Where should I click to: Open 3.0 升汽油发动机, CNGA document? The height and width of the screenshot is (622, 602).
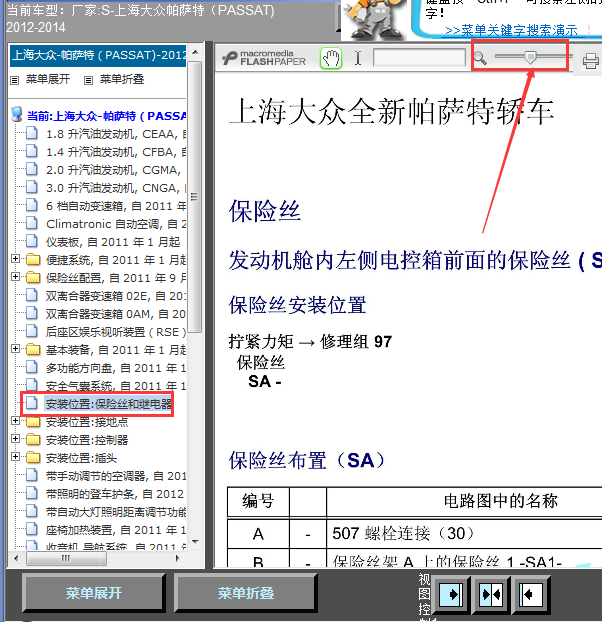point(116,188)
